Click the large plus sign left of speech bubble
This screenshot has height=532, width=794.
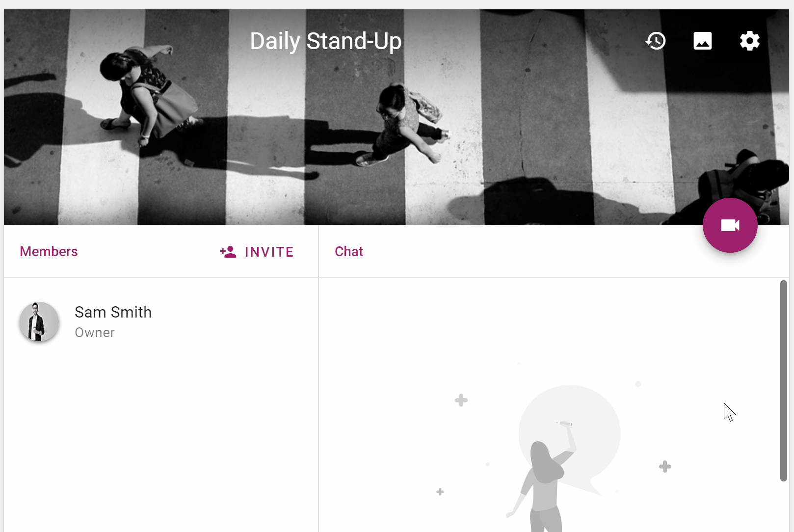(461, 400)
